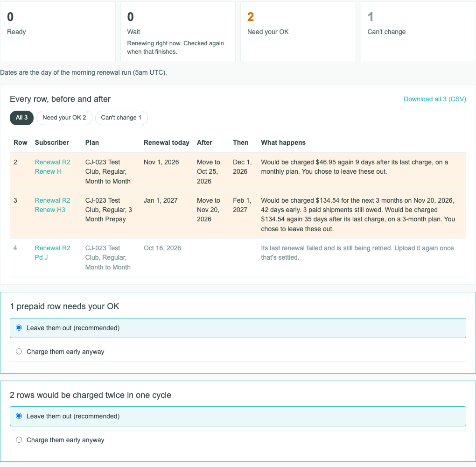Click the "After" column header
The width and height of the screenshot is (476, 467).
204,142
